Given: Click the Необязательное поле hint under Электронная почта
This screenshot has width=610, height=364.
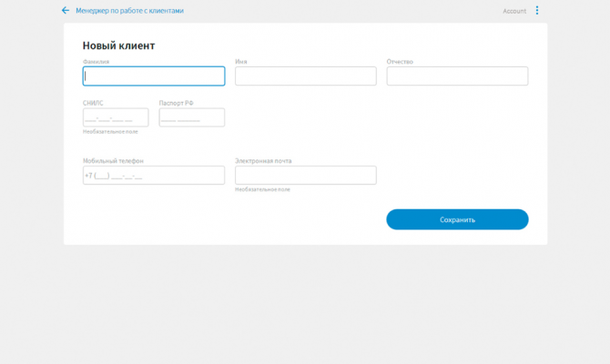Looking at the screenshot, I should point(262,189).
